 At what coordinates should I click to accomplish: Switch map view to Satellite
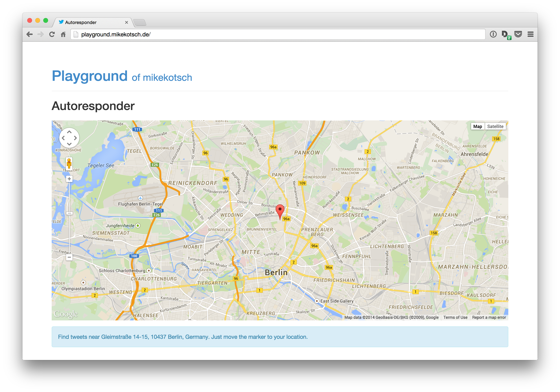point(495,126)
